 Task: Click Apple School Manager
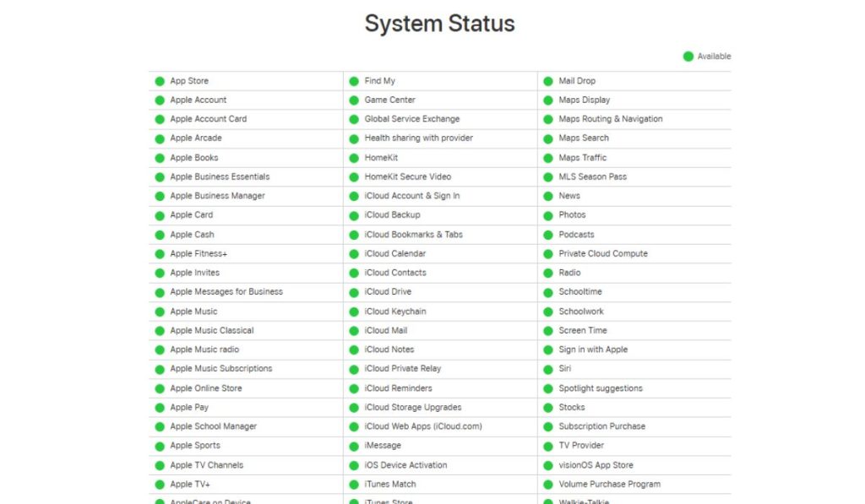point(214,426)
